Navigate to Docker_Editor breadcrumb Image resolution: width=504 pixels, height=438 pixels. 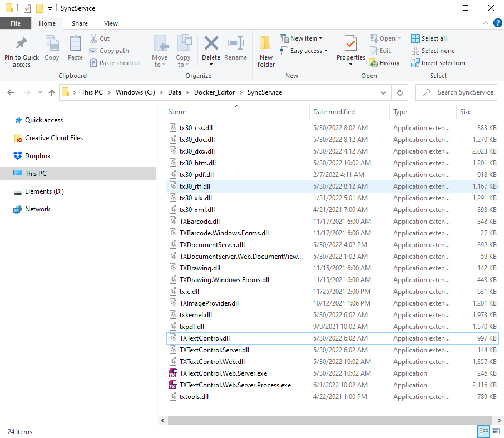tap(214, 92)
